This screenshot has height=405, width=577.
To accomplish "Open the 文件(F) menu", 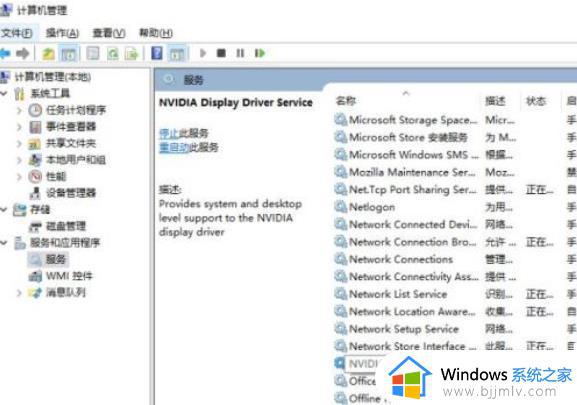I will point(17,33).
